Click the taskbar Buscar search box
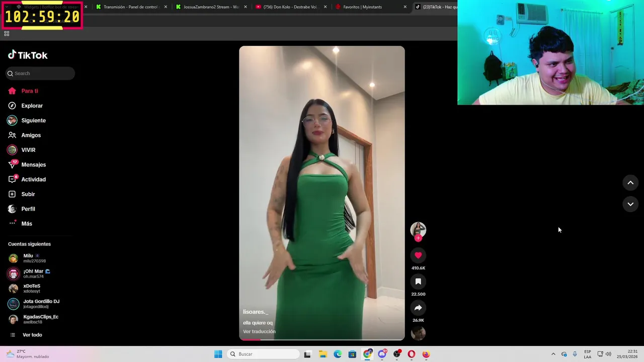 (263, 354)
